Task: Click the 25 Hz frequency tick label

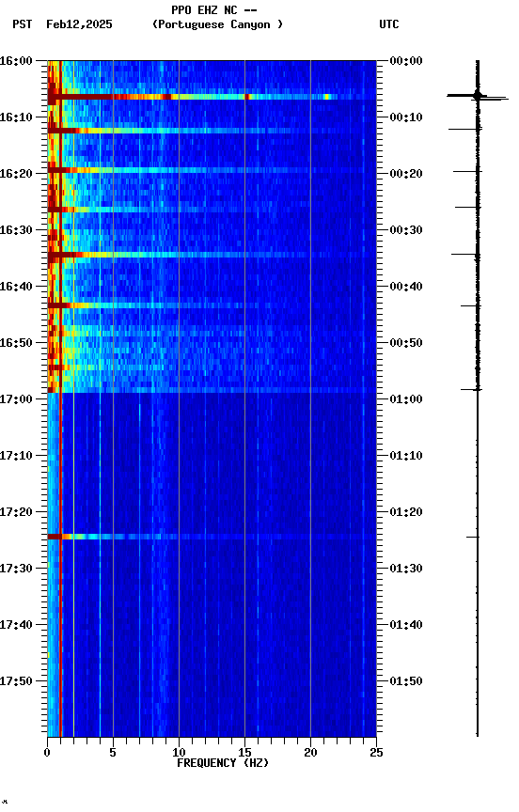Action: [x=376, y=753]
